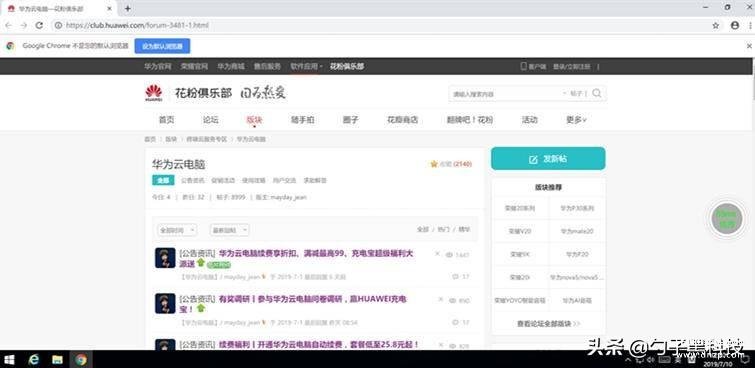
Task: Click the blue set-default-browser button
Action: click(x=162, y=46)
